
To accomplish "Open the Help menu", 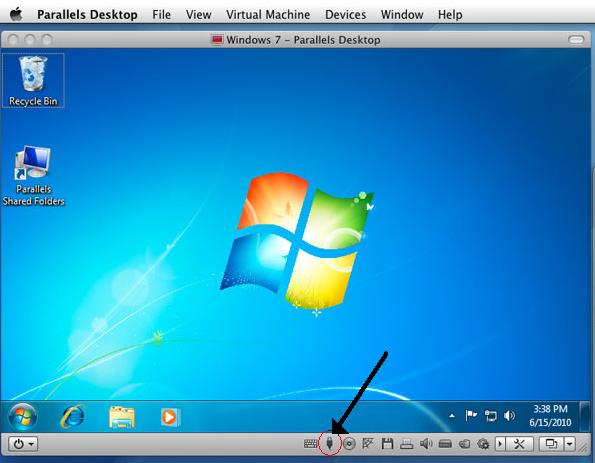I will (x=450, y=14).
